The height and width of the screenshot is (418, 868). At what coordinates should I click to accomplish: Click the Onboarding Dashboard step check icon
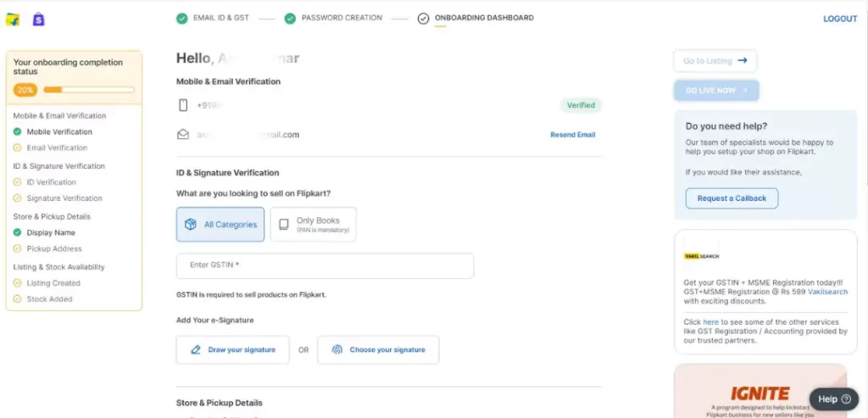424,19
